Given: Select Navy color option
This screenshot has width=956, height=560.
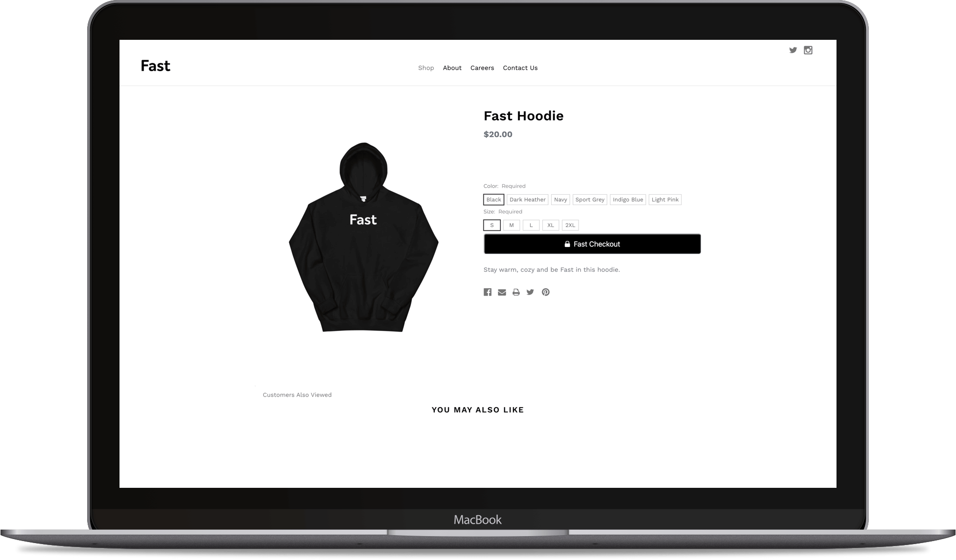Looking at the screenshot, I should [x=560, y=199].
